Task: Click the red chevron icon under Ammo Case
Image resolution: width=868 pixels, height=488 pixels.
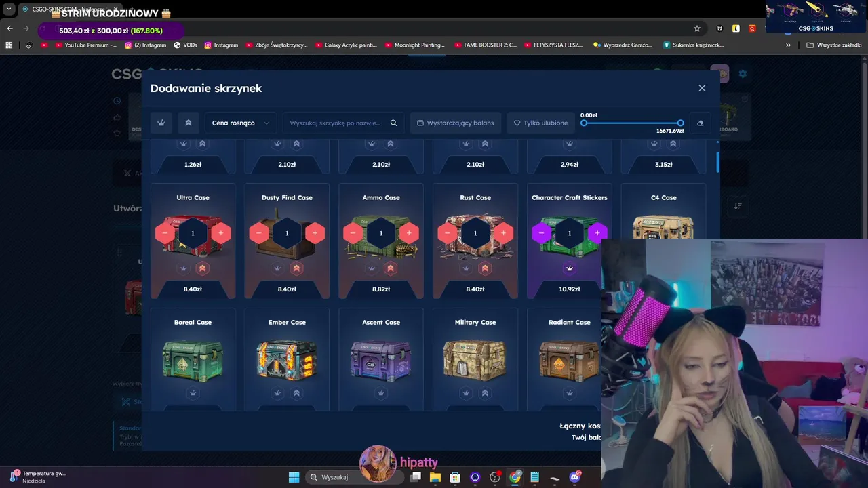Action: click(391, 268)
